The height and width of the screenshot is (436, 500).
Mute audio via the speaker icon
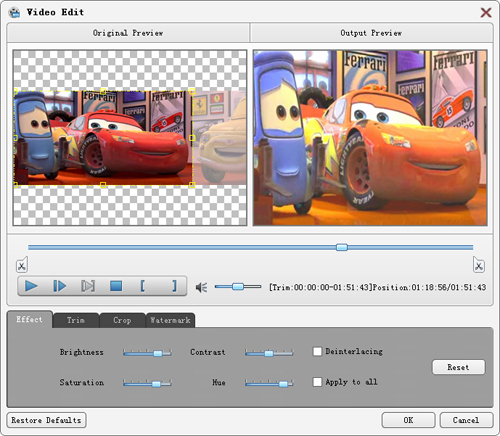pyautogui.click(x=201, y=287)
